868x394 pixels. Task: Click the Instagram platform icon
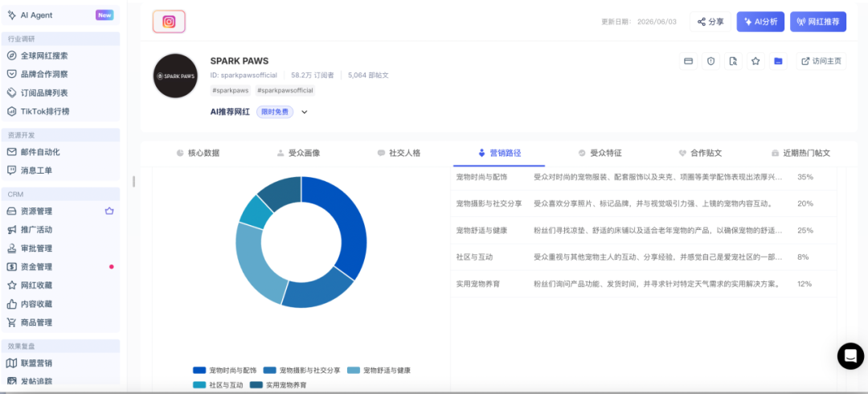[x=169, y=22]
